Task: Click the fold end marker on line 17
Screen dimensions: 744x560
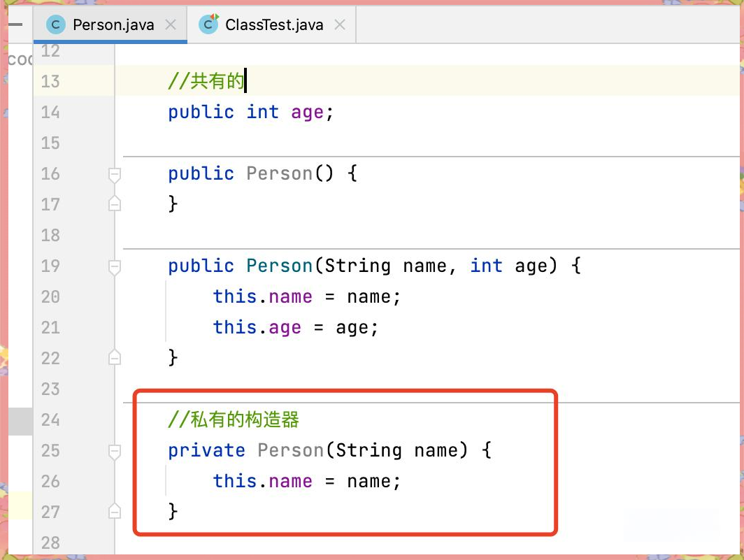Action: 115,203
